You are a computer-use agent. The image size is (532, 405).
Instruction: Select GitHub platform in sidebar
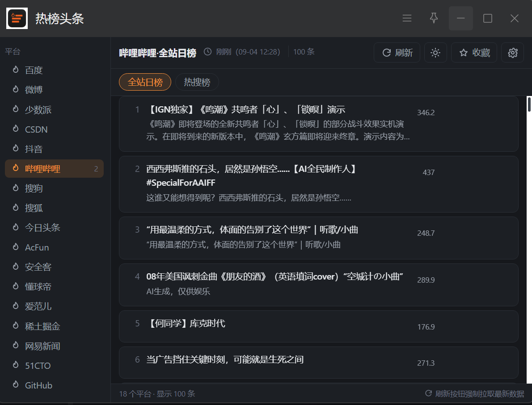[54, 385]
